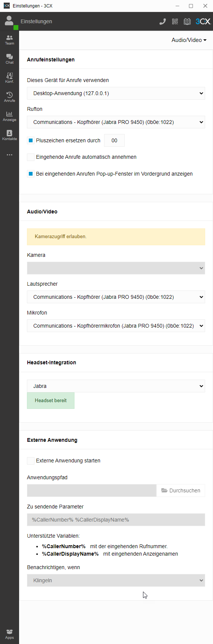Open the Mikrofon device dropdown
213x644 pixels.
116,326
